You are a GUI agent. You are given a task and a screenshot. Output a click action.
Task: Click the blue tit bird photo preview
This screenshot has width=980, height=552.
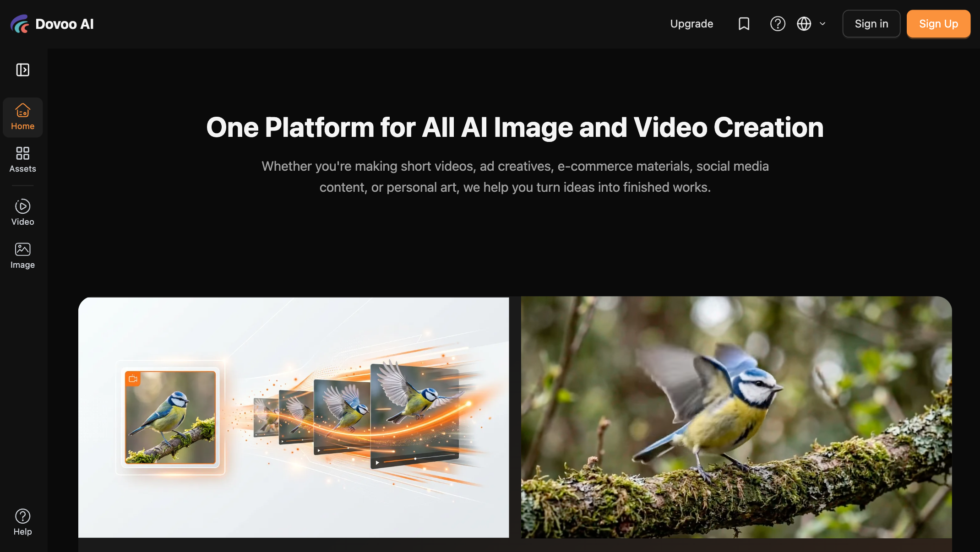coord(736,417)
